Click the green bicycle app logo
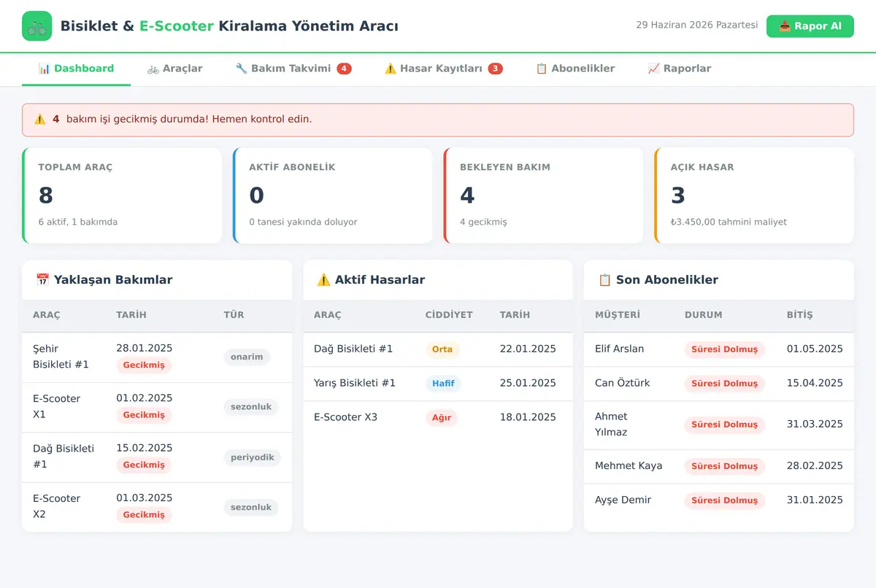Viewport: 876px width, 588px height. pyautogui.click(x=36, y=26)
